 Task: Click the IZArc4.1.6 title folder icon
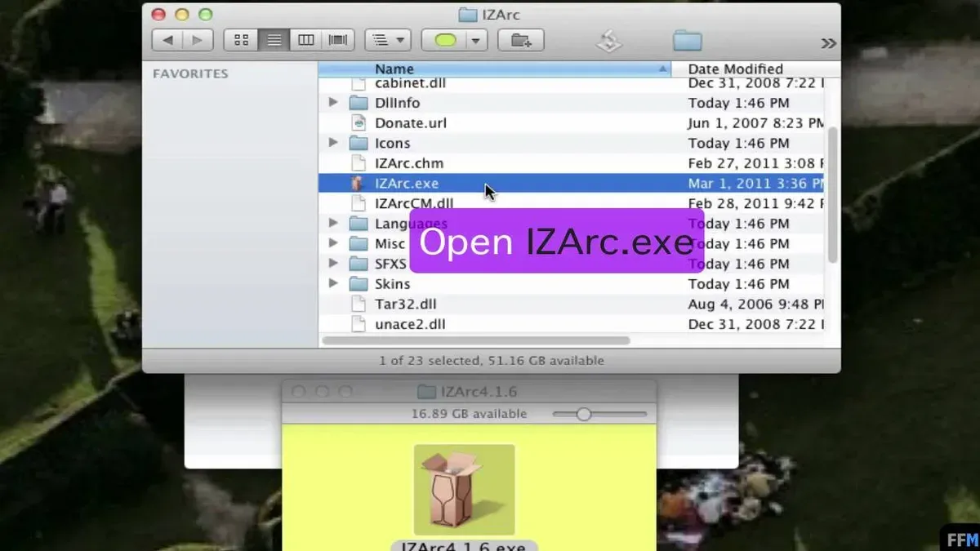pos(426,392)
